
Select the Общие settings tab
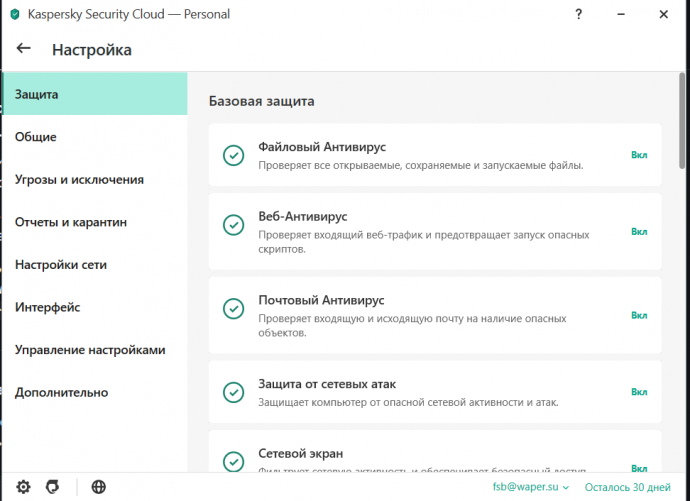coord(36,137)
